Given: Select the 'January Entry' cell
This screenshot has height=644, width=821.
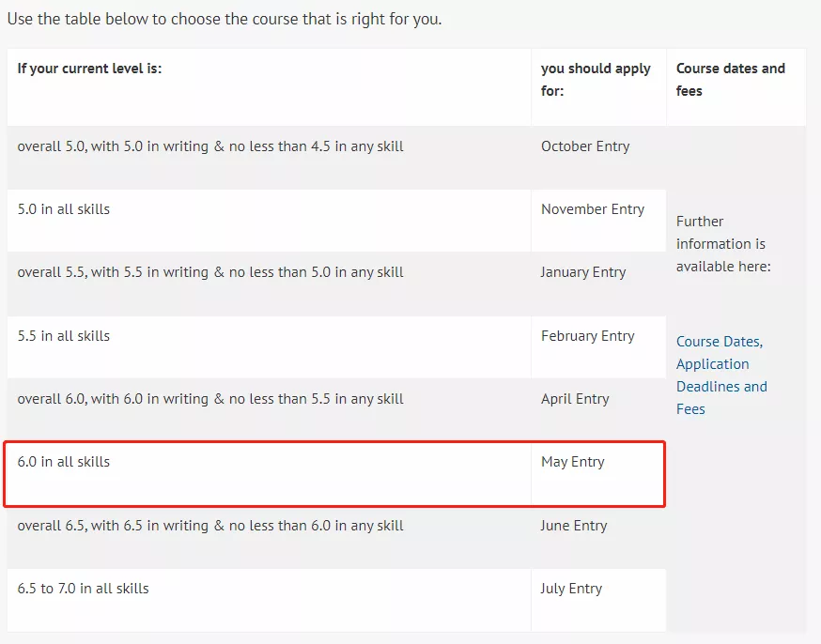Looking at the screenshot, I should click(x=598, y=284).
